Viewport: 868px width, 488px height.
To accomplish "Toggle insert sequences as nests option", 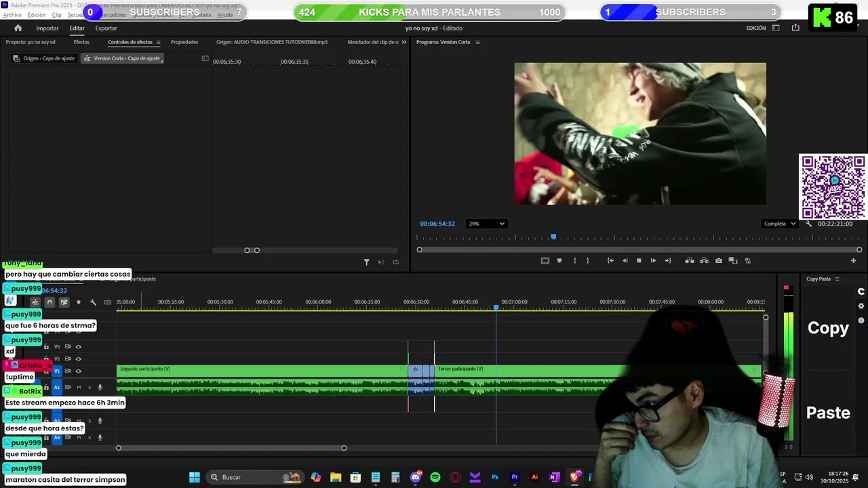I will coord(35,302).
